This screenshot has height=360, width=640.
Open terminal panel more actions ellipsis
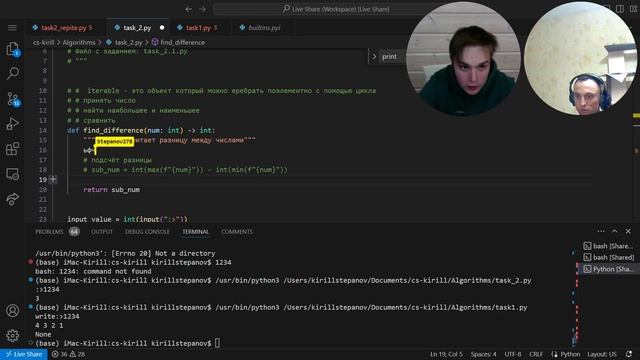pyautogui.click(x=601, y=231)
